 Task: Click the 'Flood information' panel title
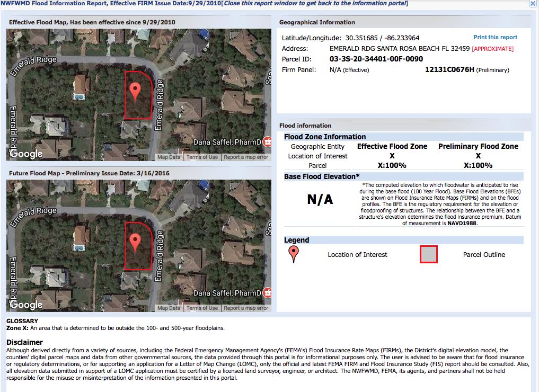305,126
